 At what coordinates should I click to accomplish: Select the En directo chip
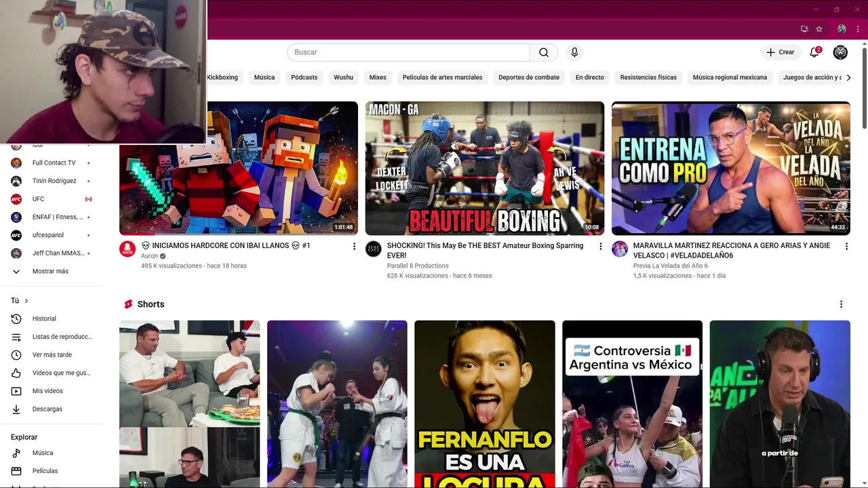point(590,77)
